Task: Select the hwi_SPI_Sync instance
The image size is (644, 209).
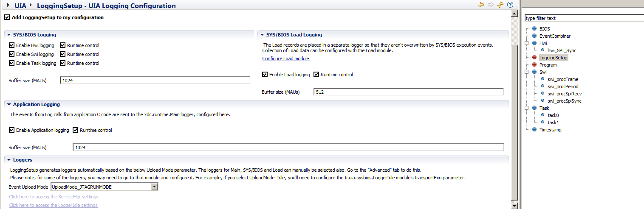Action: (x=562, y=50)
